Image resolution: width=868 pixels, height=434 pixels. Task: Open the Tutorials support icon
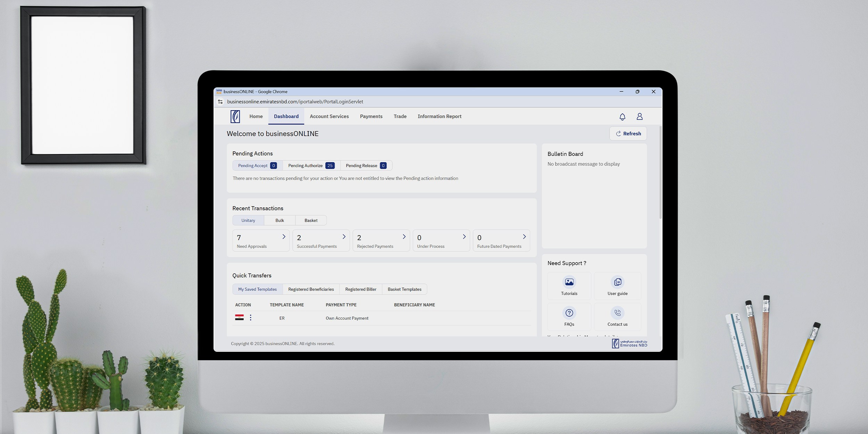569,282
